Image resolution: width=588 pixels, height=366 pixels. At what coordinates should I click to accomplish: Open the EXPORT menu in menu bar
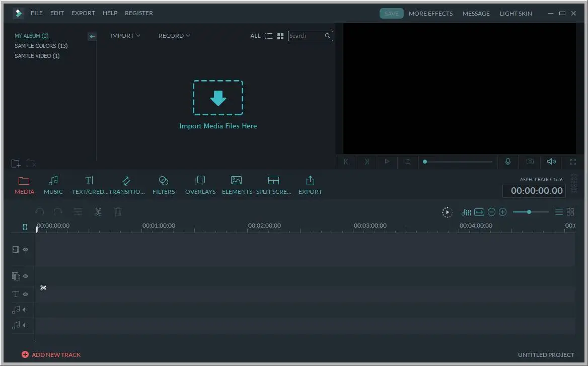click(x=83, y=13)
